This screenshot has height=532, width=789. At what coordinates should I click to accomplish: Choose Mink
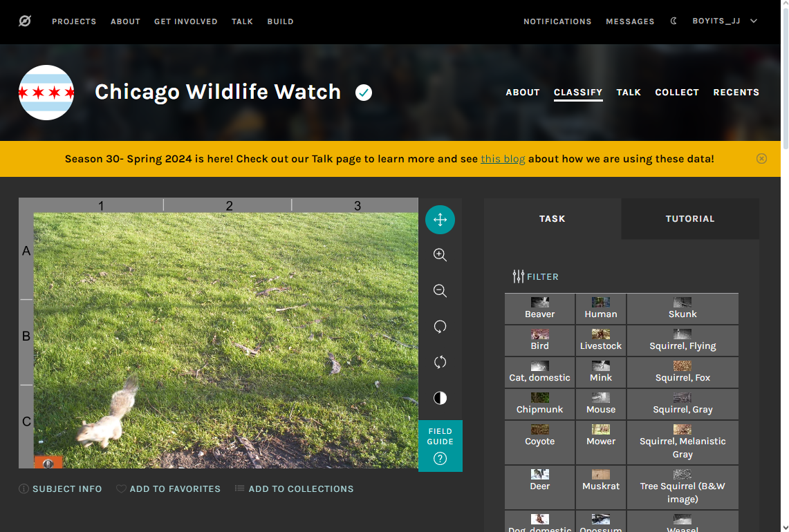coord(601,372)
